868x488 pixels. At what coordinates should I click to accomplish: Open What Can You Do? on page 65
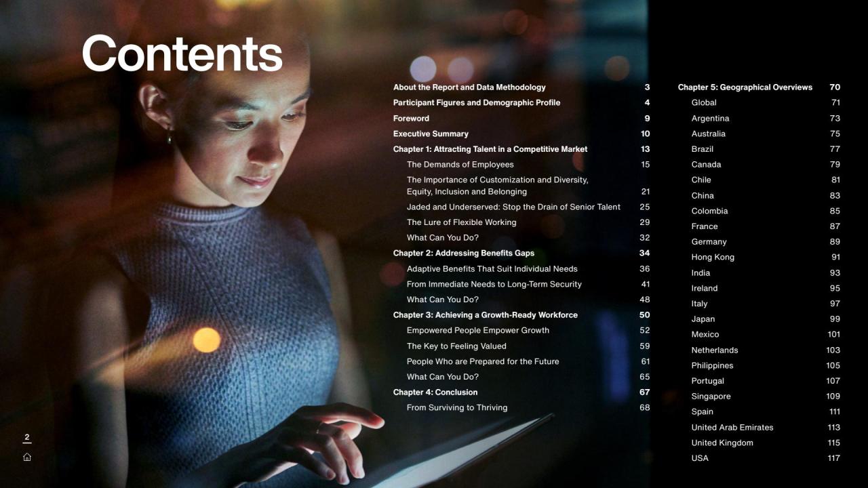pyautogui.click(x=443, y=377)
